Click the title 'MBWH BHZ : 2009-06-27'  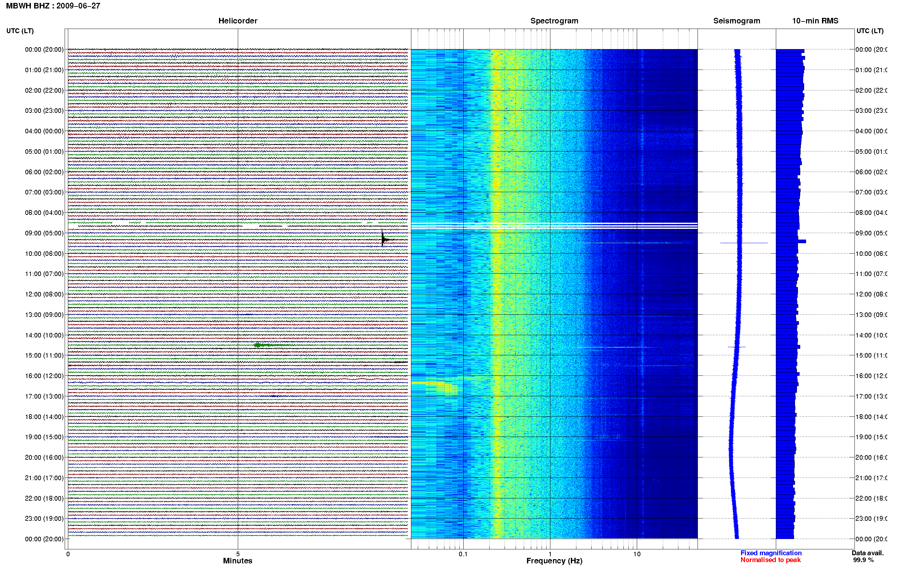coord(53,6)
